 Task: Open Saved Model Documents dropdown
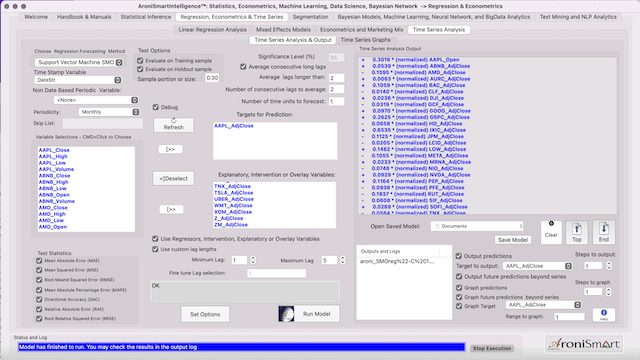click(477, 226)
